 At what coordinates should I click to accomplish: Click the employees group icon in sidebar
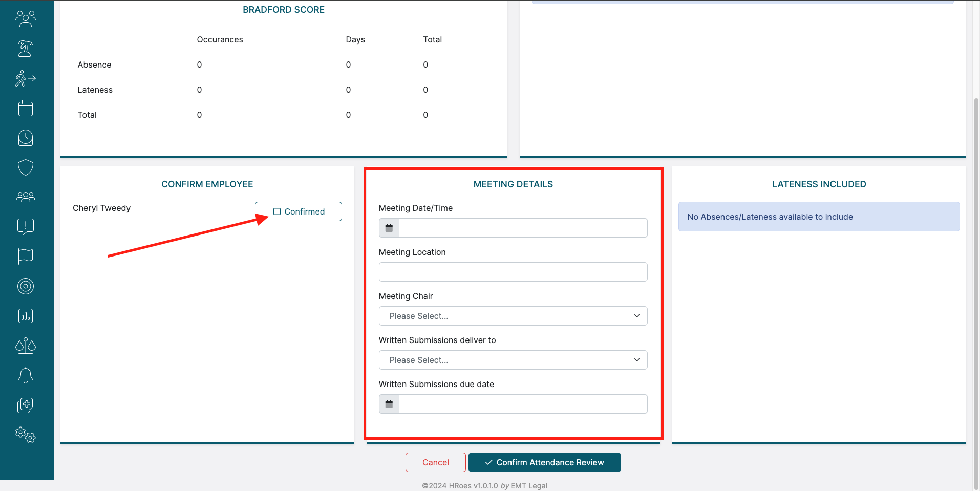click(x=25, y=19)
